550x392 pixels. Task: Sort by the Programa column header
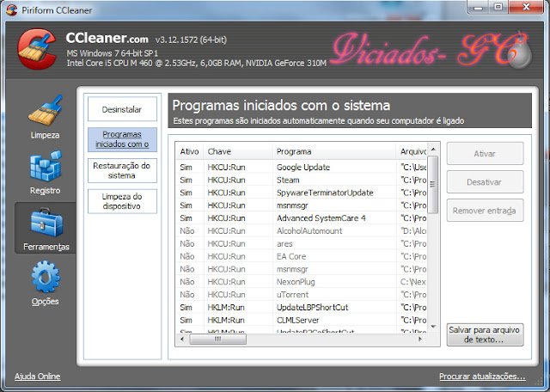(334, 151)
